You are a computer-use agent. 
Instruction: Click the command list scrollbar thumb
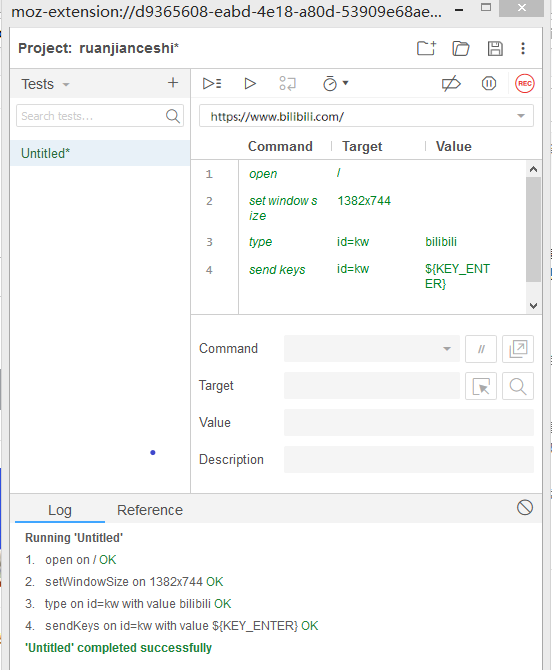click(533, 229)
